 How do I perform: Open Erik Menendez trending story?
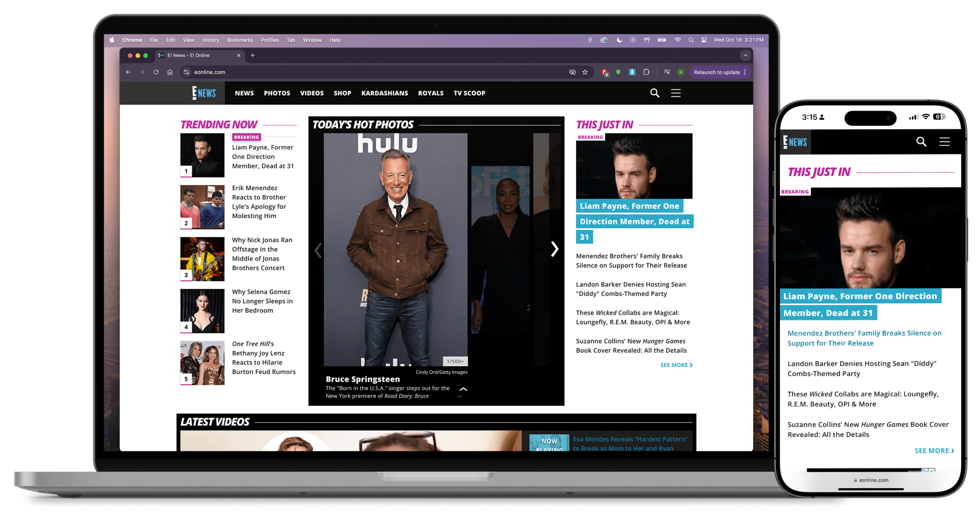tap(259, 202)
